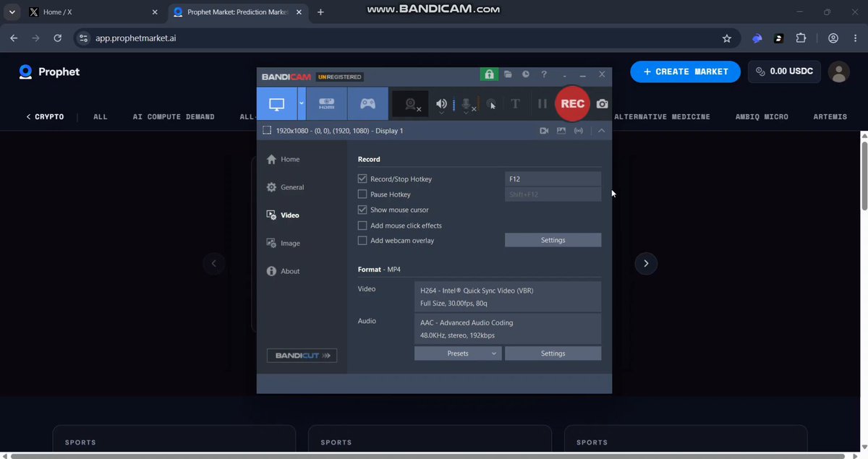
Task: Click the speaker sound icon in Bandicam
Action: 441,105
